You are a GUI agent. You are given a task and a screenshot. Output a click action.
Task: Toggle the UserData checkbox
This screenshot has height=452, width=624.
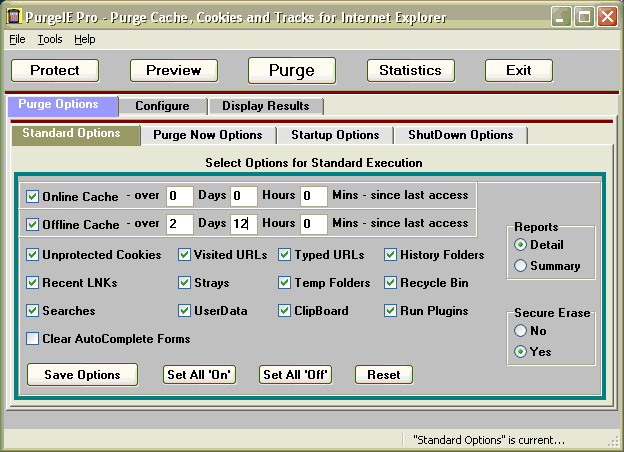(184, 310)
